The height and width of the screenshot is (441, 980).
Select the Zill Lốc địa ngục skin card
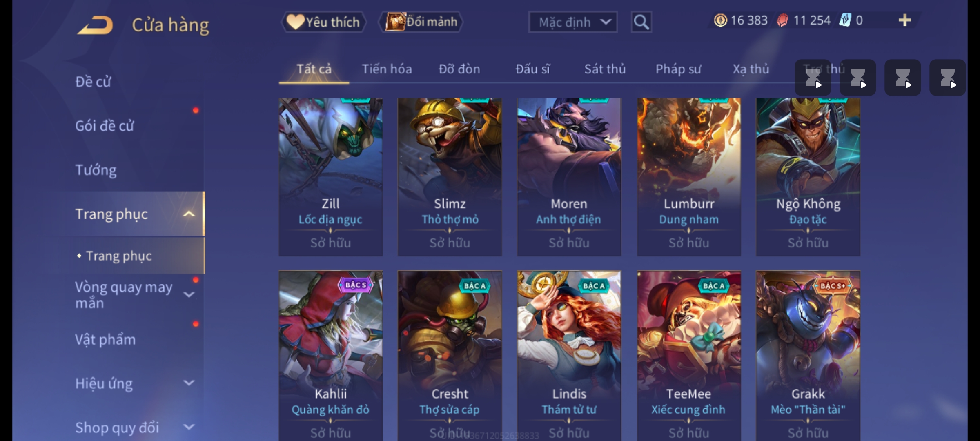click(331, 177)
